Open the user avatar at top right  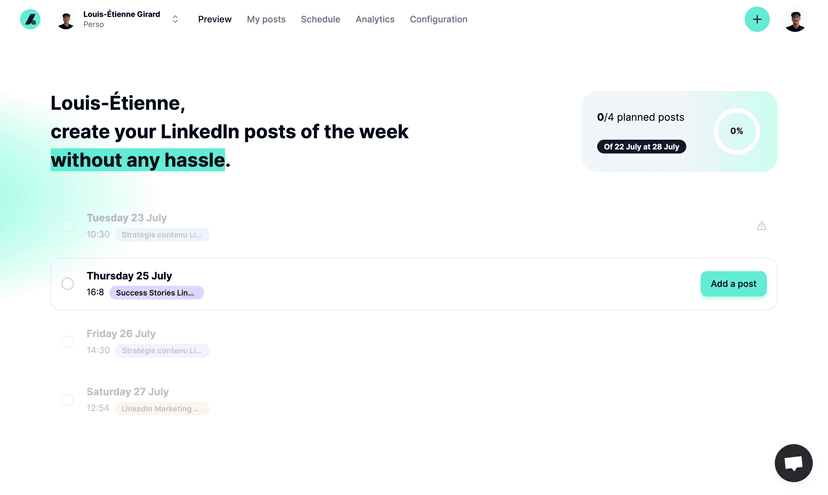tap(795, 19)
